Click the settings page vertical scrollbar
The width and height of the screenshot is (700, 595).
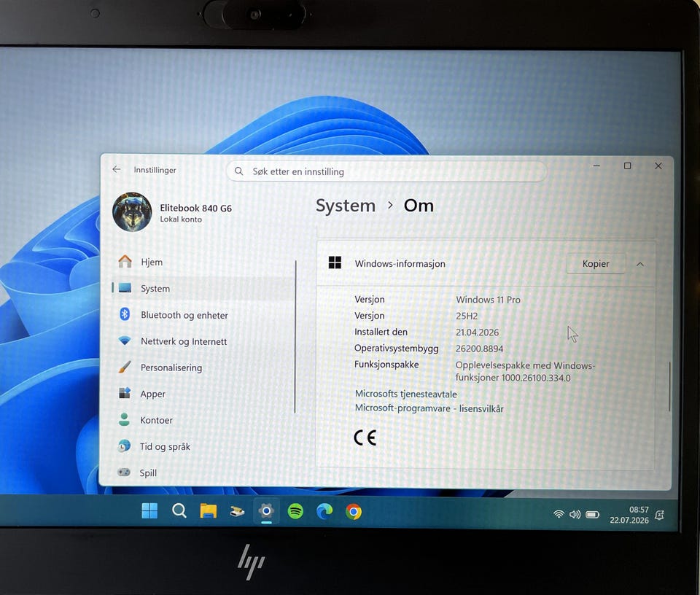coord(669,386)
